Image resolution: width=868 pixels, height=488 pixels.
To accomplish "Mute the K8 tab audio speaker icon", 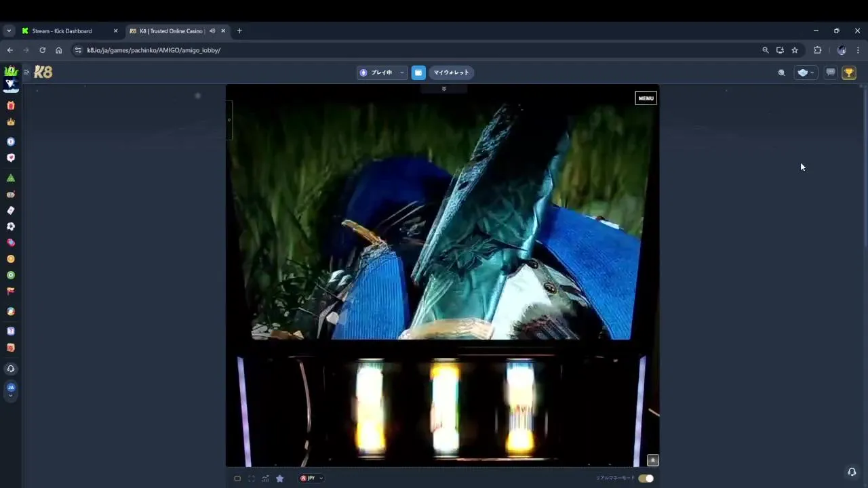I will coord(212,31).
